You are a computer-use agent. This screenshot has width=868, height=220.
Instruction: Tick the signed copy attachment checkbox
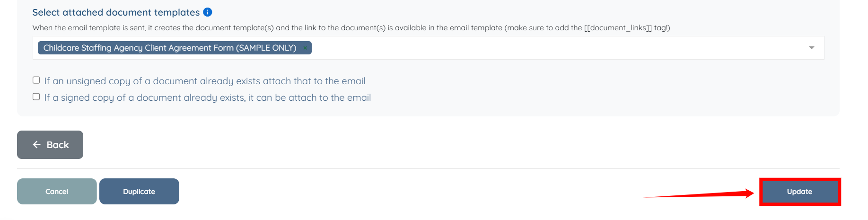[36, 97]
